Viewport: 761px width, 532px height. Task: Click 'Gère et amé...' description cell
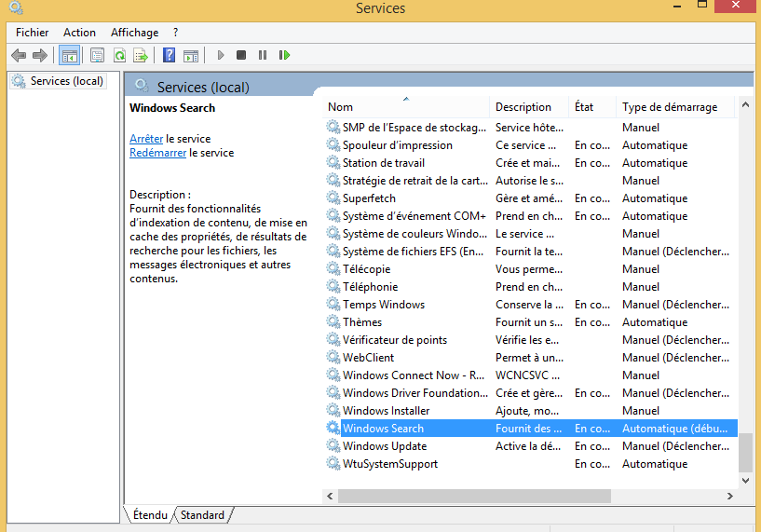[529, 198]
